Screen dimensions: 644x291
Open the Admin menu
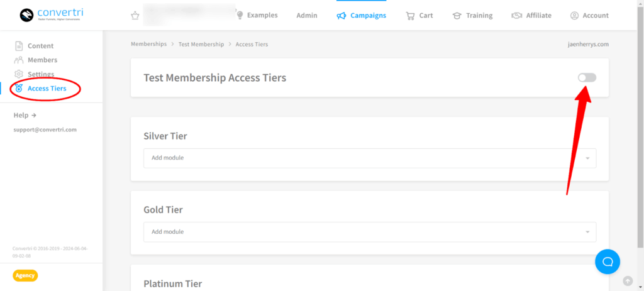(x=307, y=16)
